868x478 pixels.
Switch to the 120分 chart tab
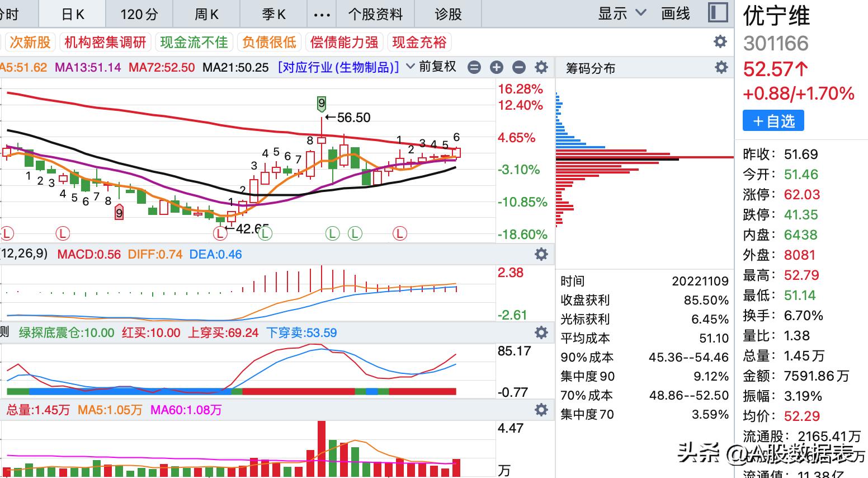139,14
